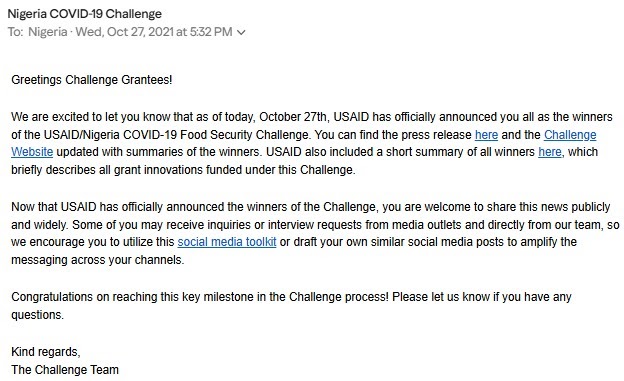
Task: Click the "To:" label in header
Action: coord(16,32)
